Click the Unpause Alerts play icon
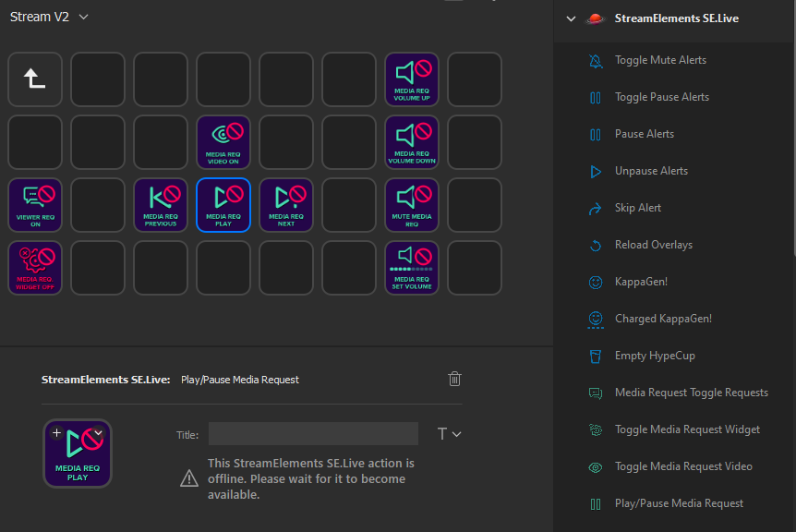Image resolution: width=796 pixels, height=532 pixels. pos(596,172)
